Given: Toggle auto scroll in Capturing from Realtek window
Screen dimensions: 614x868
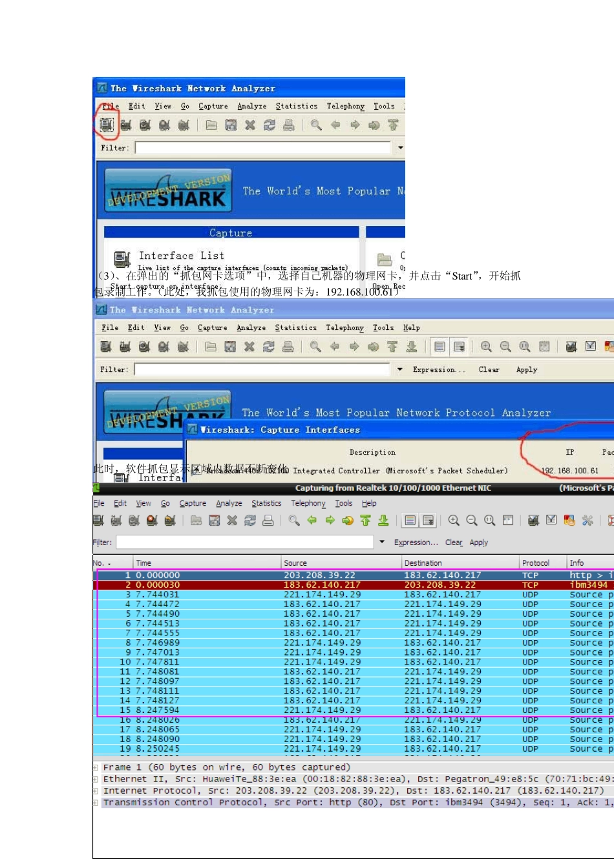Looking at the screenshot, I should [x=428, y=521].
